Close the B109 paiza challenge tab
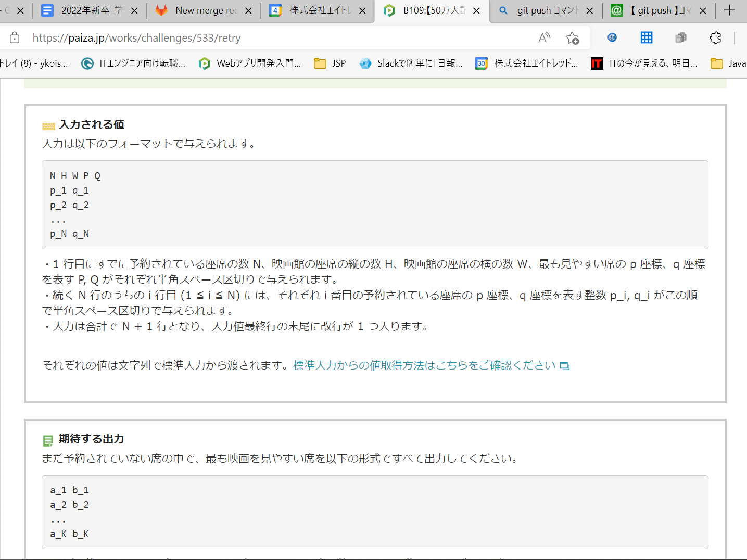This screenshot has height=560, width=747. 476,11
